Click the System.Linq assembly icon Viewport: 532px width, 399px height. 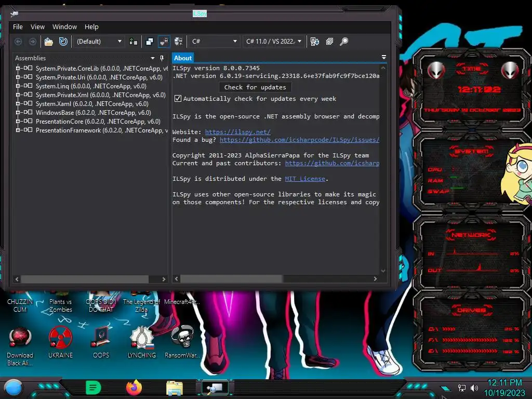pyautogui.click(x=28, y=86)
